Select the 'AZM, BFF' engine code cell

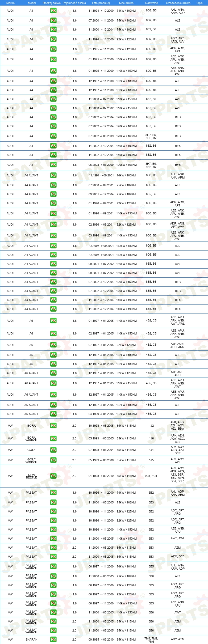(178, 557)
